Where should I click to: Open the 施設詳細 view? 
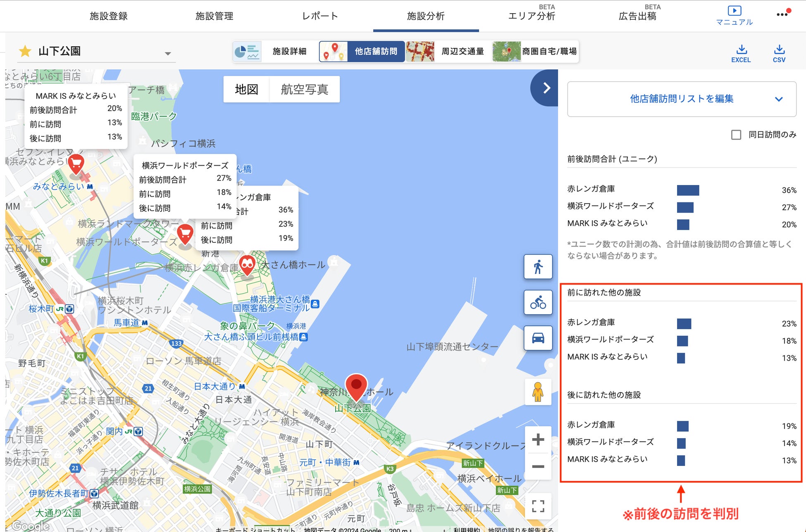(289, 52)
